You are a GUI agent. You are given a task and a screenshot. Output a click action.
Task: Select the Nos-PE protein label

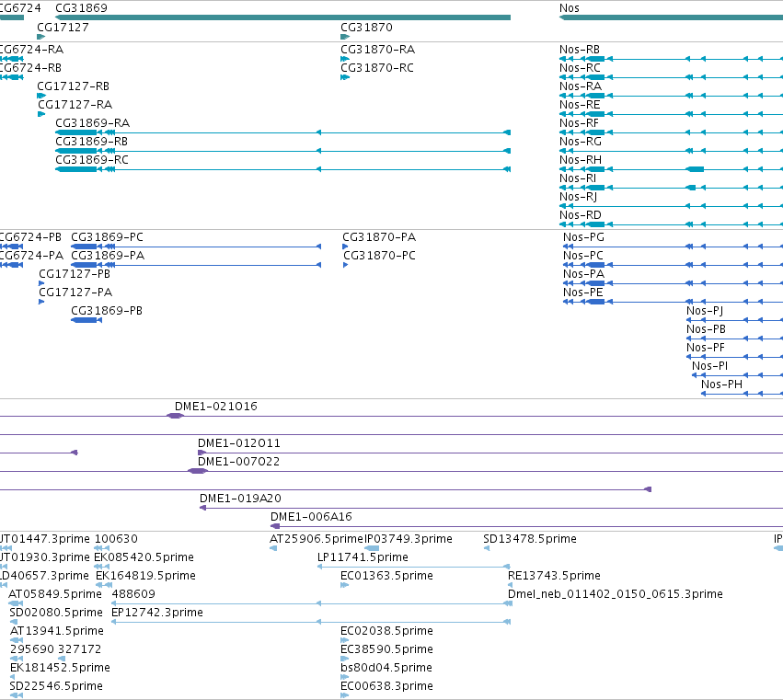pos(582,293)
